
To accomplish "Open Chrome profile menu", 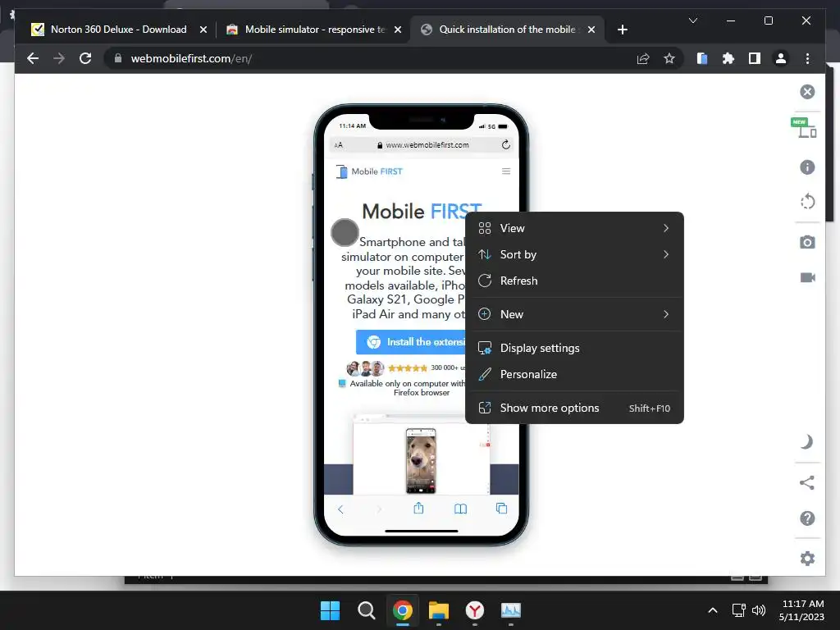I will [x=781, y=58].
